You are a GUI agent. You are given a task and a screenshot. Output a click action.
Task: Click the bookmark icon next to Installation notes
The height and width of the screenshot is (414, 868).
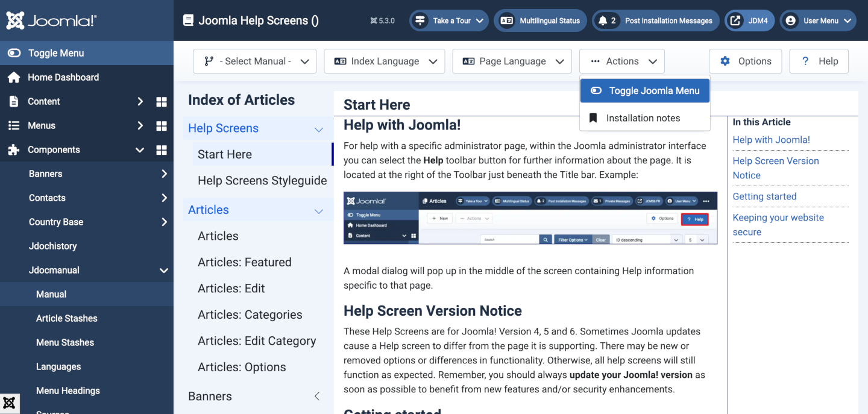(593, 118)
